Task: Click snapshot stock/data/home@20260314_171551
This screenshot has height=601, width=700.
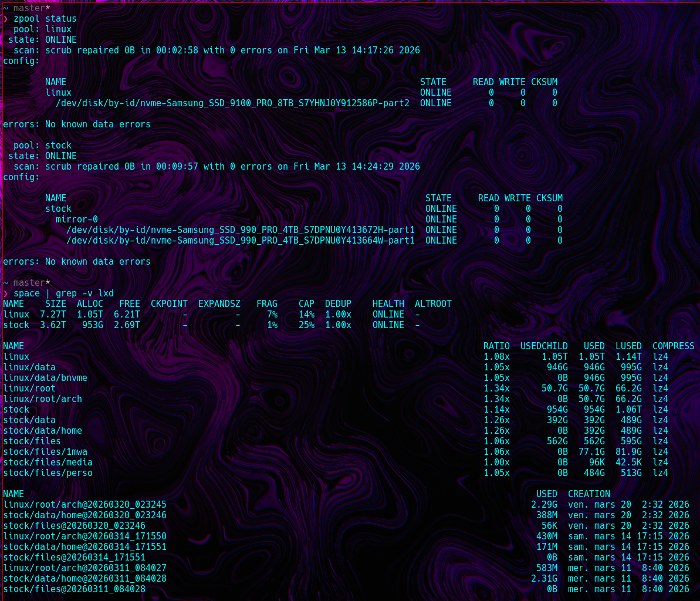Action: 85,547
